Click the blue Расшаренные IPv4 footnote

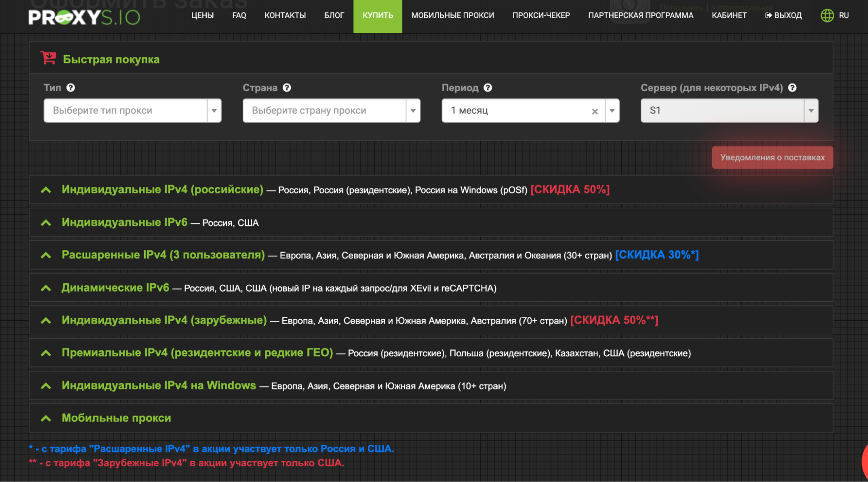211,449
